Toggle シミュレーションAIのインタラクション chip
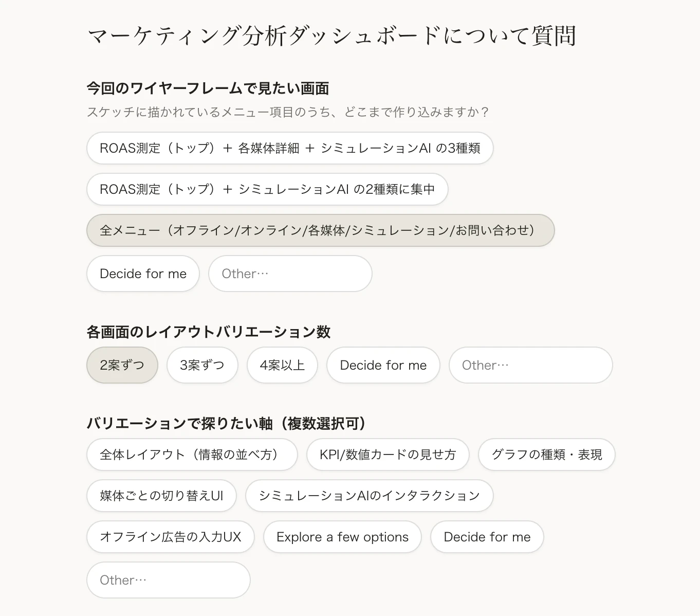The width and height of the screenshot is (700, 616). [x=370, y=496]
